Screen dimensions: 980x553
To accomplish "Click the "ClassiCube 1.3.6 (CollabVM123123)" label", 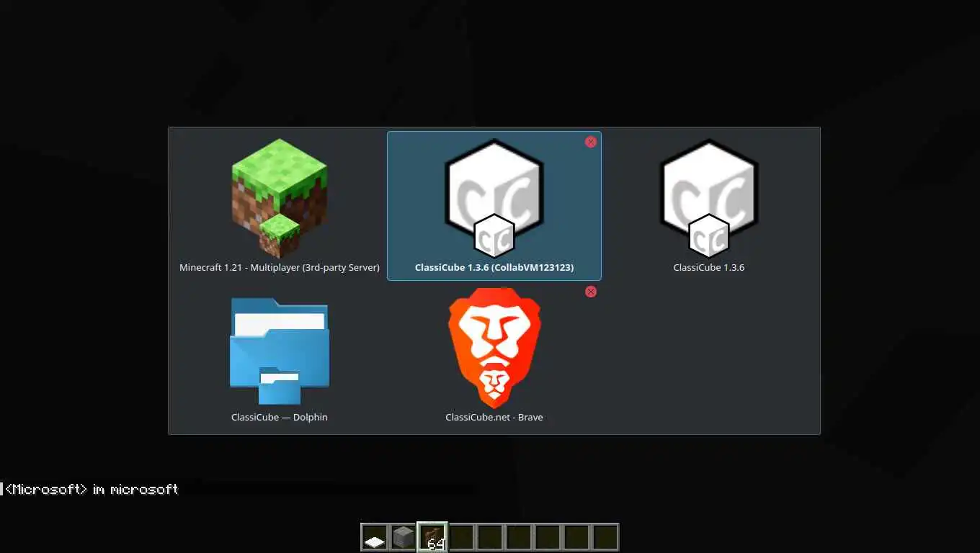I will pos(494,267).
